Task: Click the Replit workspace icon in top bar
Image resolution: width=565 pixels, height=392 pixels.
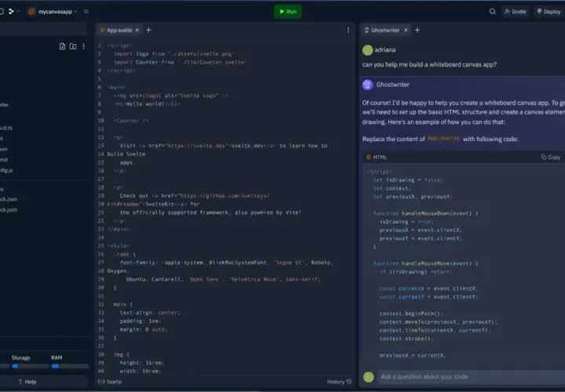Action: [x=11, y=12]
